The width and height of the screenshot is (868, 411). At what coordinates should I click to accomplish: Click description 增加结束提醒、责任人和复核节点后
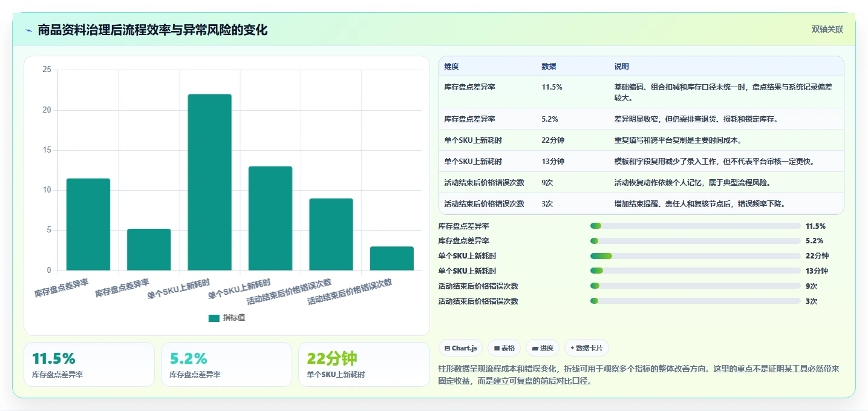[700, 204]
